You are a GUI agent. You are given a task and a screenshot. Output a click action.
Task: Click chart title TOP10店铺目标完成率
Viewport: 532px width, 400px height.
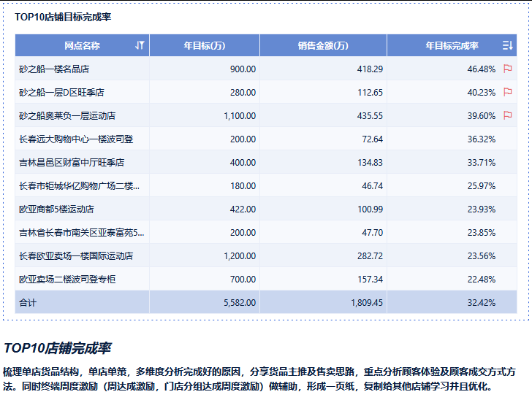(63, 17)
